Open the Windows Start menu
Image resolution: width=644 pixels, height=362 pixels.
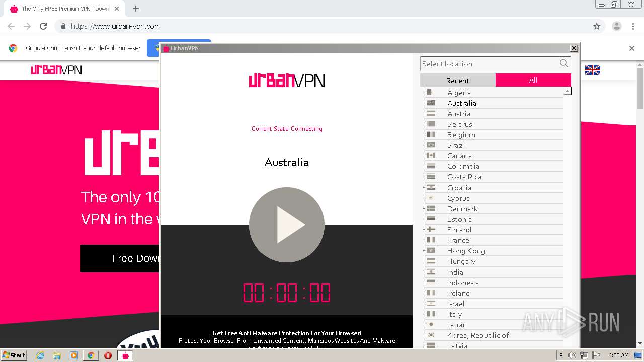(x=14, y=355)
